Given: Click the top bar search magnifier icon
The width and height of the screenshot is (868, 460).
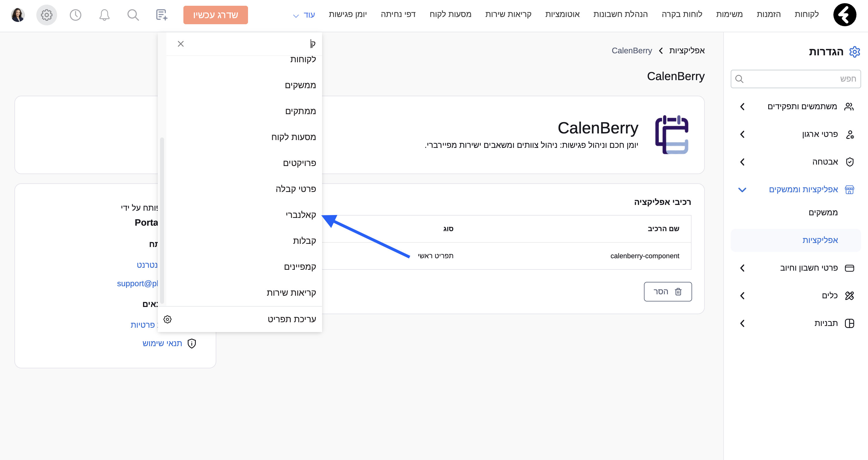Looking at the screenshot, I should pos(133,15).
